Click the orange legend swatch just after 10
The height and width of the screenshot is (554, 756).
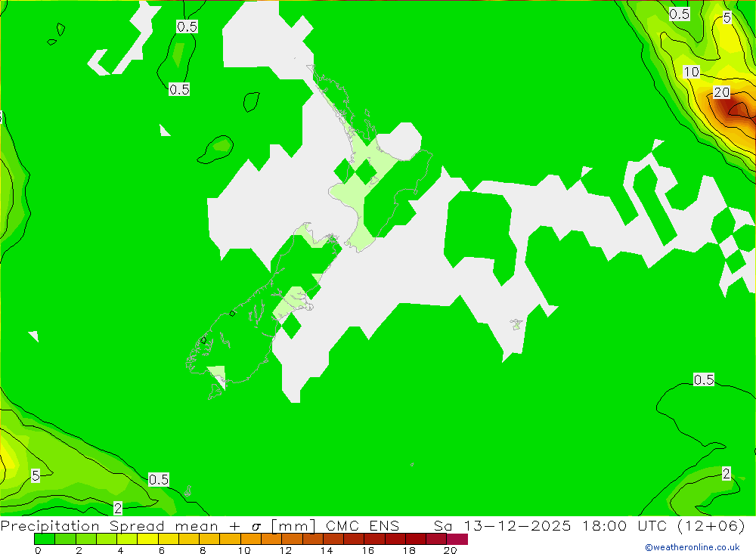(251, 539)
